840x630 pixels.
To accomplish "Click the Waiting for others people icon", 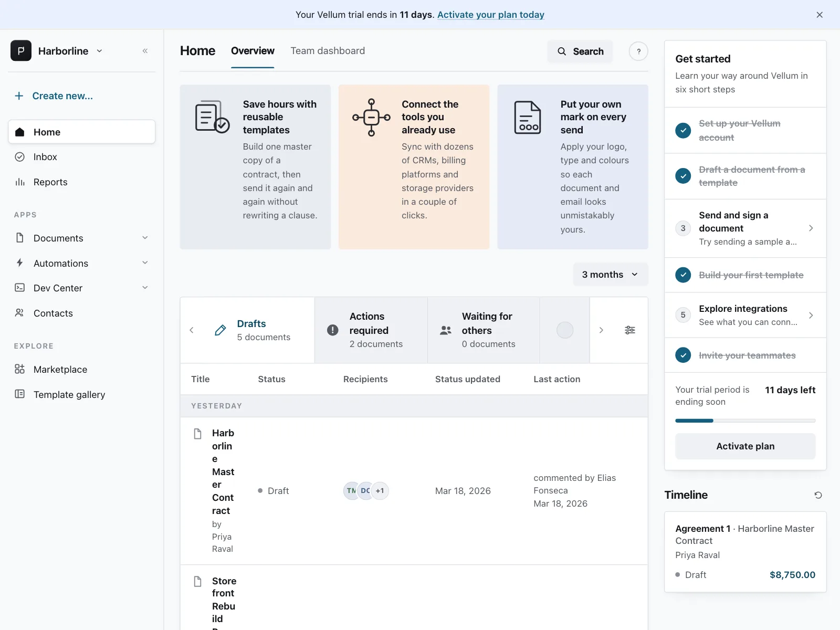I will tap(446, 330).
